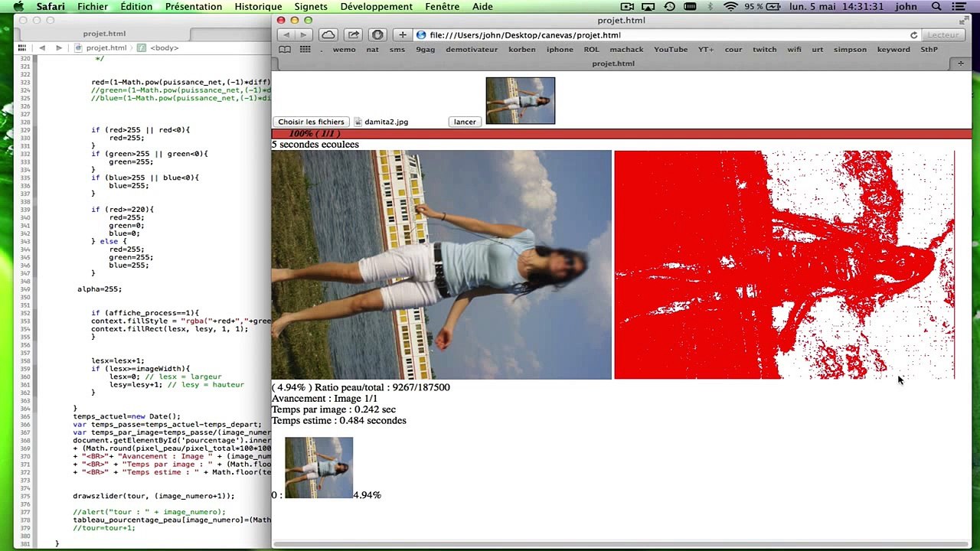Open the Wi-Fi status menu
Image resolution: width=980 pixels, height=551 pixels.
point(730,7)
